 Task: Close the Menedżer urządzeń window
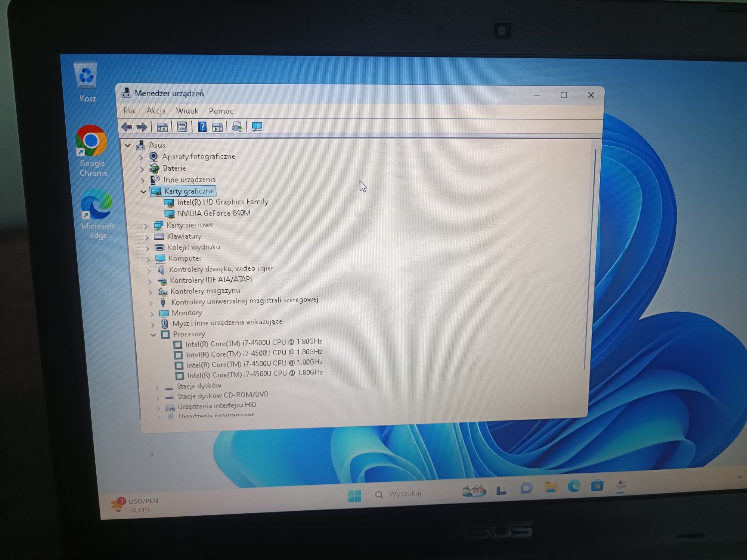tap(591, 95)
